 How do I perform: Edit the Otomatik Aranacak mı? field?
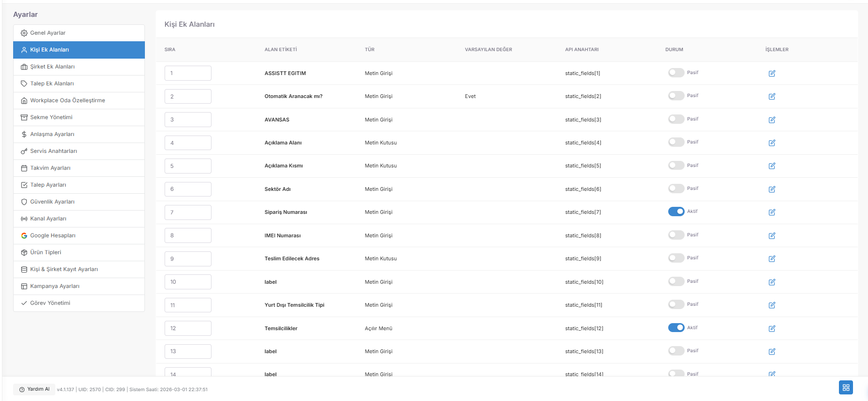pyautogui.click(x=772, y=96)
